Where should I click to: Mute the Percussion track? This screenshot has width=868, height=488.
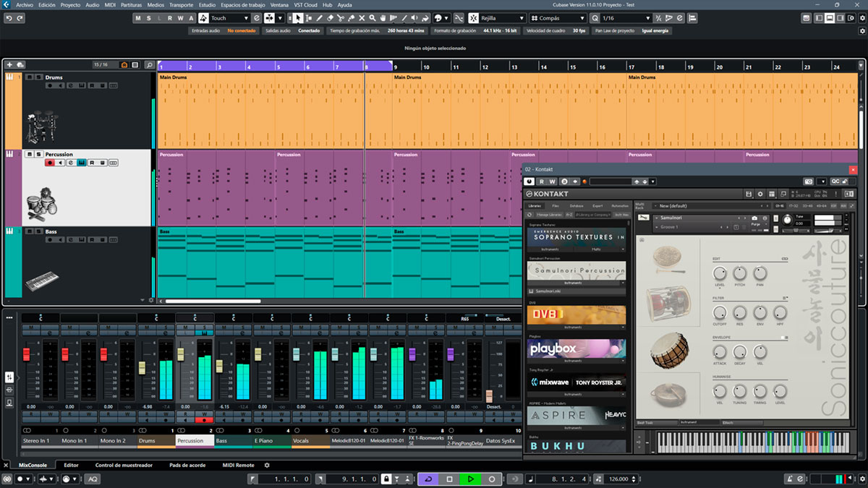pyautogui.click(x=29, y=154)
